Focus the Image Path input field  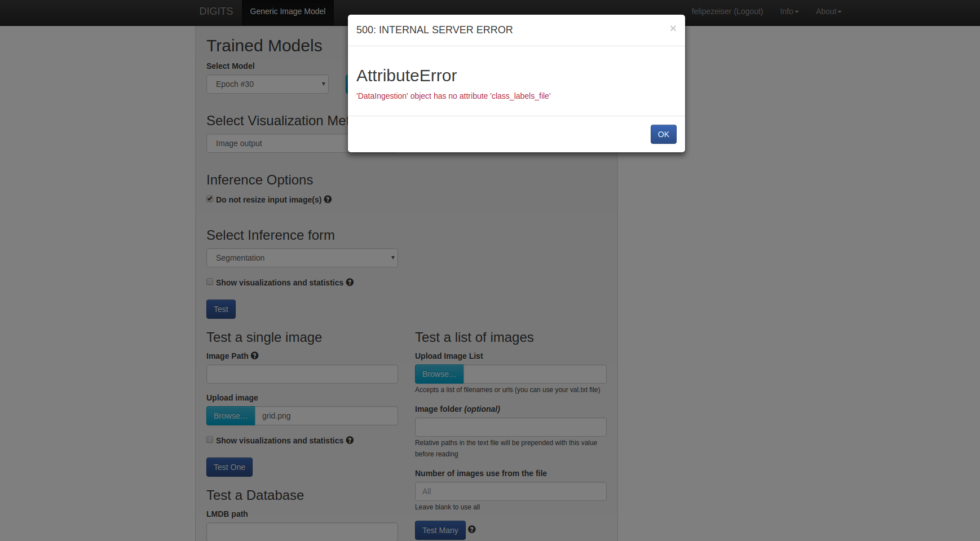pyautogui.click(x=302, y=374)
